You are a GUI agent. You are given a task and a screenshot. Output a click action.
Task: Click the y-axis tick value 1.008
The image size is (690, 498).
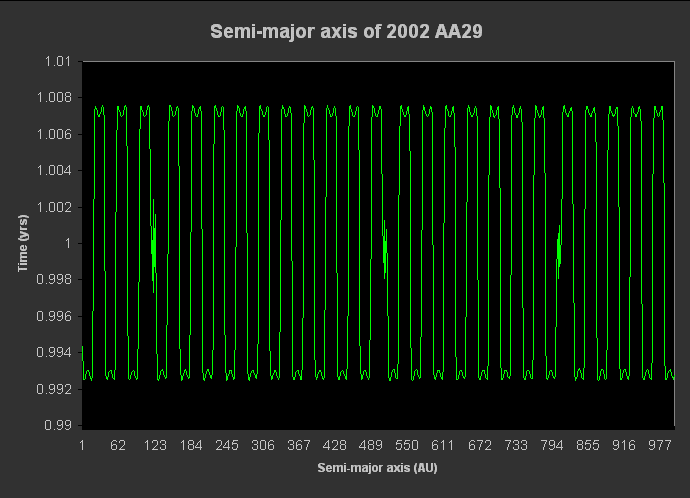(54, 97)
